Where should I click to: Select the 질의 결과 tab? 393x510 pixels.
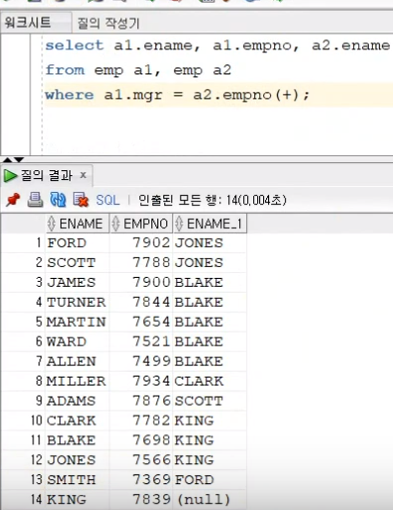[x=46, y=175]
